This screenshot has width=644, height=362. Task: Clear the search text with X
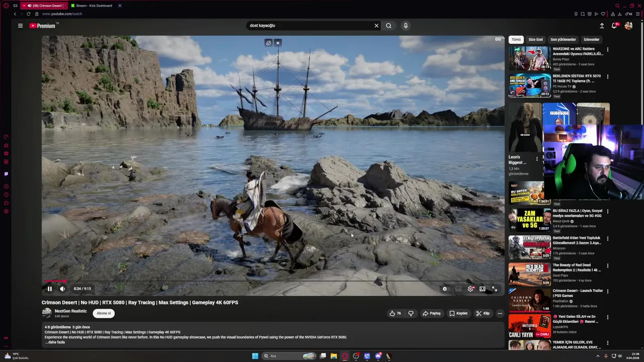[x=376, y=26]
